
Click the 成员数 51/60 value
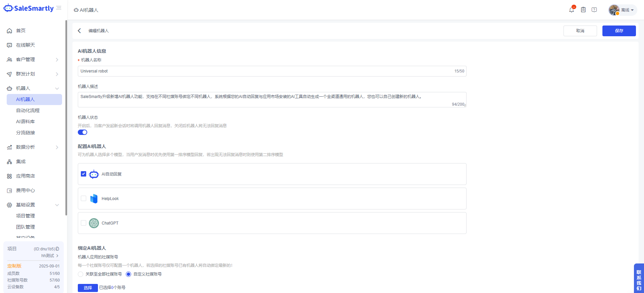click(55, 274)
